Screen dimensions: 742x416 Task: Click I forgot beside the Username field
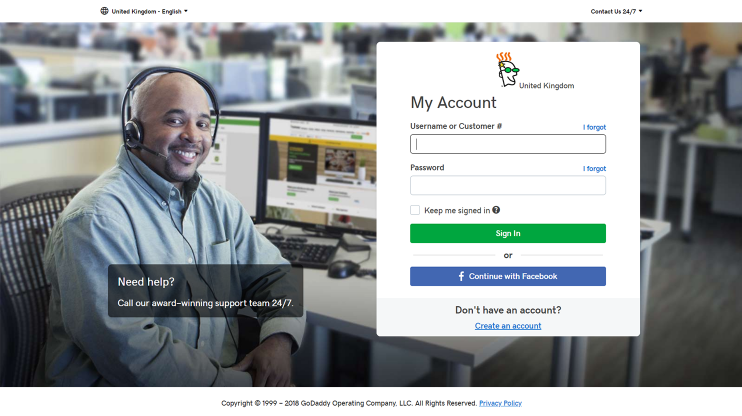tap(594, 127)
